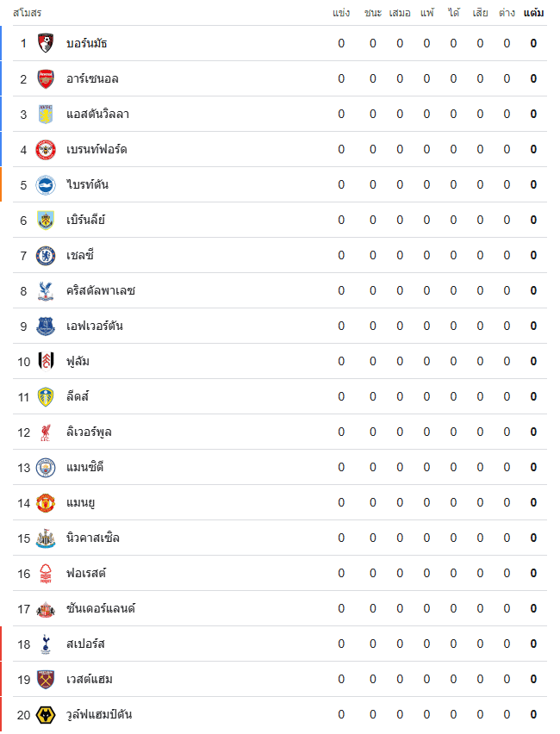Open the ไบรท์ตัน team link
Image resolution: width=560 pixels, height=734 pixels.
pos(87,184)
